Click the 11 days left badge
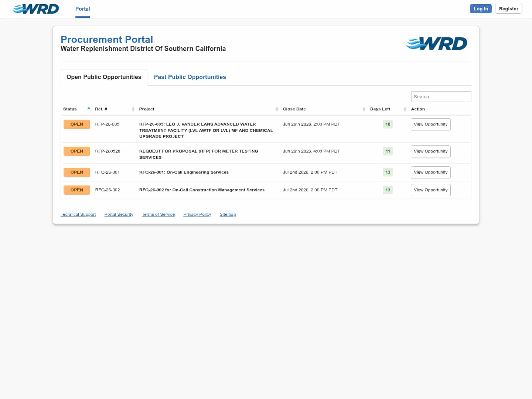 point(388,151)
